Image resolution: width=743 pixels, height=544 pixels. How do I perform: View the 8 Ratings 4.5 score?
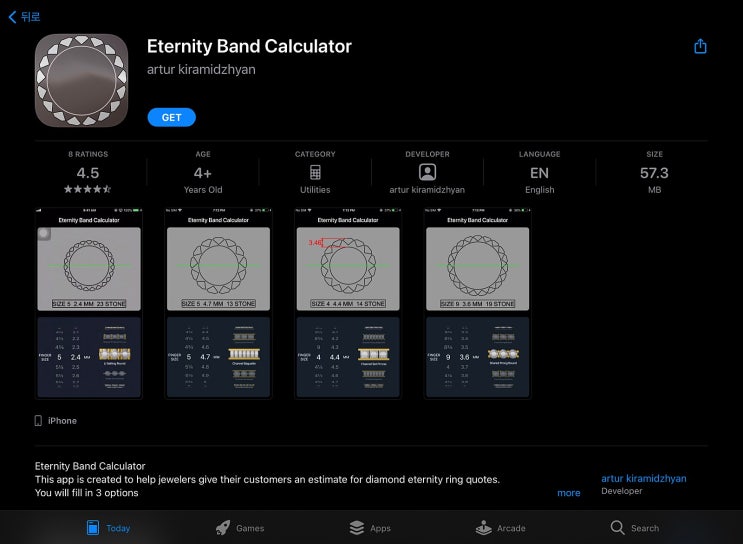pos(88,172)
